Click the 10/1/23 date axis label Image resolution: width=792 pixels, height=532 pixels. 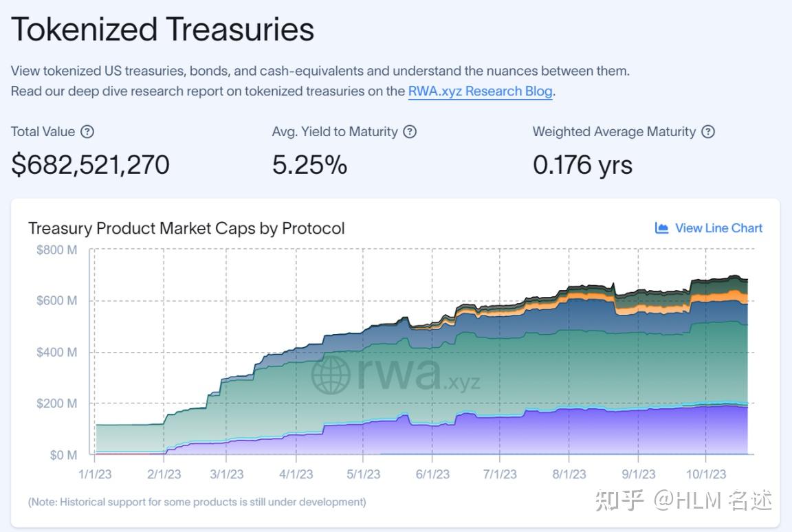click(706, 474)
